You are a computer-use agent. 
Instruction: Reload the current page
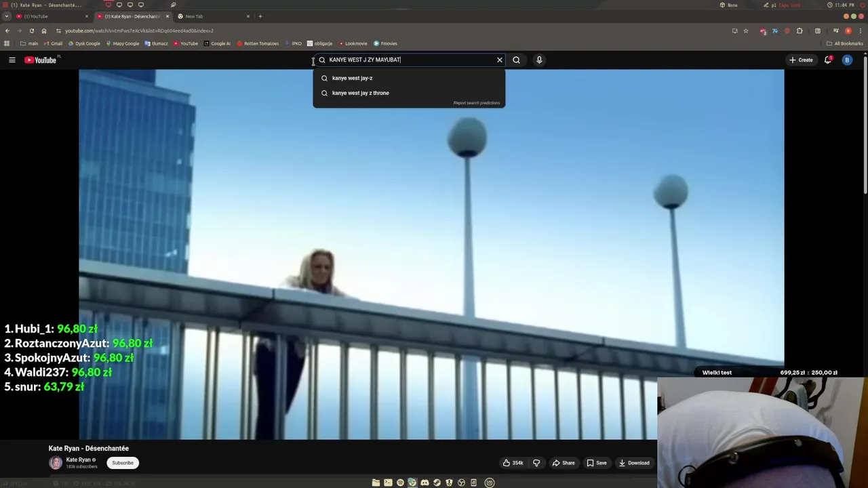[x=31, y=30]
